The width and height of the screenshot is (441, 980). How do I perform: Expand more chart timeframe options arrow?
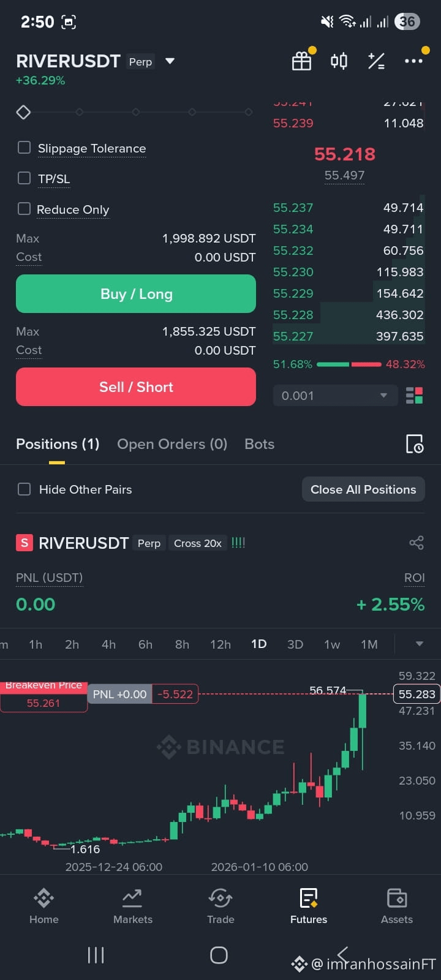420,644
